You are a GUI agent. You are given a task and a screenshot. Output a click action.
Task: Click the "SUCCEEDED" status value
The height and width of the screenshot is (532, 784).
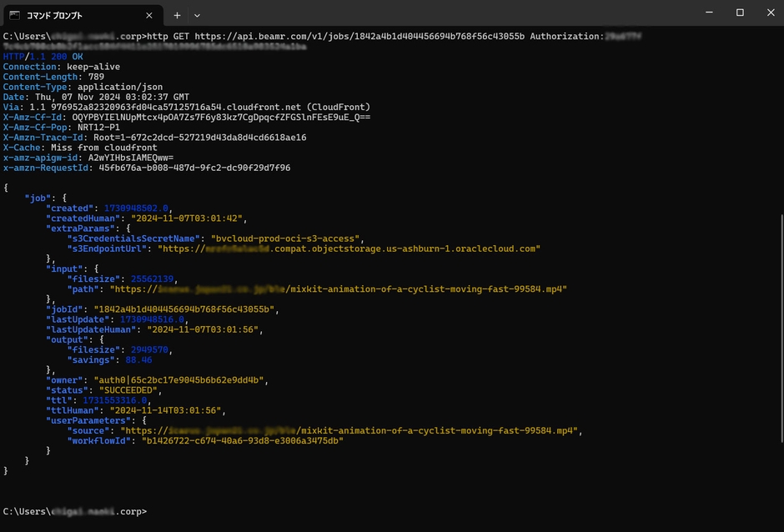pyautogui.click(x=132, y=390)
